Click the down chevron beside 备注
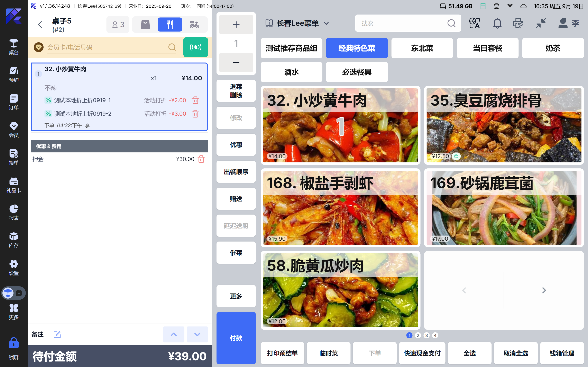 [197, 334]
